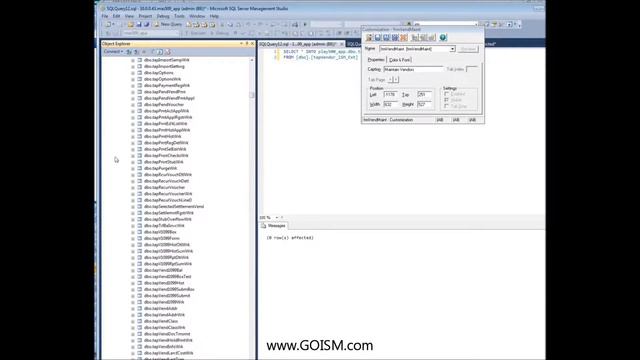Viewport: 640px width, 360px height.
Task: Toggle auto-hide pin on Object Explorer
Action: [247, 43]
